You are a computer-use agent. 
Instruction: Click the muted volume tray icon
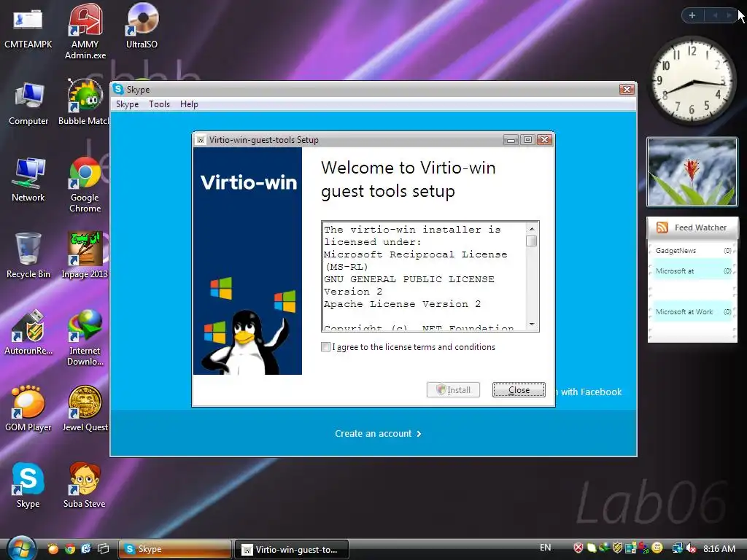click(x=691, y=548)
